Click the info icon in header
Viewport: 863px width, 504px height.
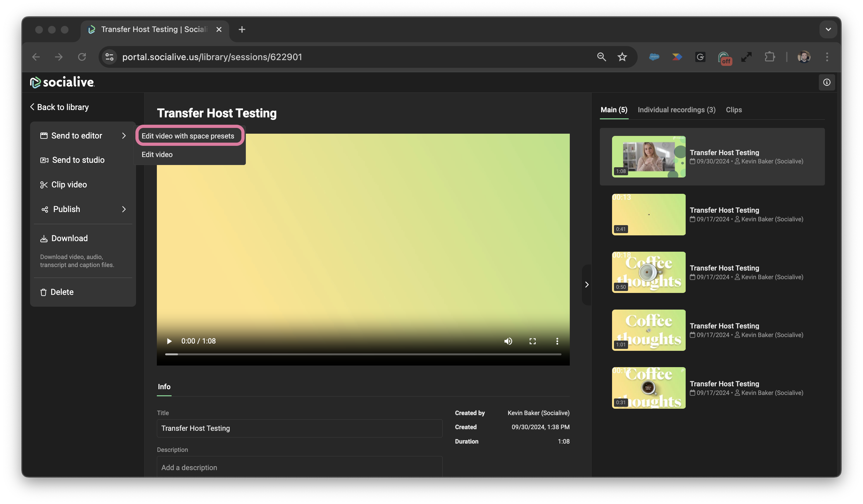pyautogui.click(x=827, y=82)
